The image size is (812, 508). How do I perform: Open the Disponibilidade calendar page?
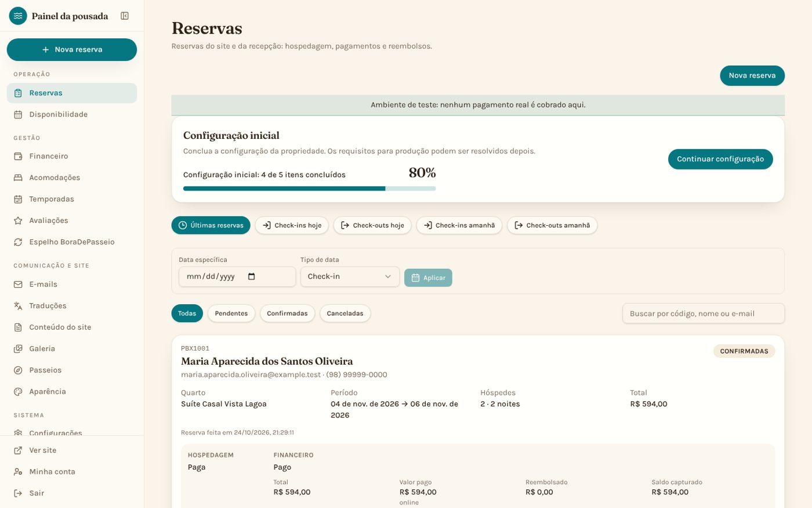[72, 114]
